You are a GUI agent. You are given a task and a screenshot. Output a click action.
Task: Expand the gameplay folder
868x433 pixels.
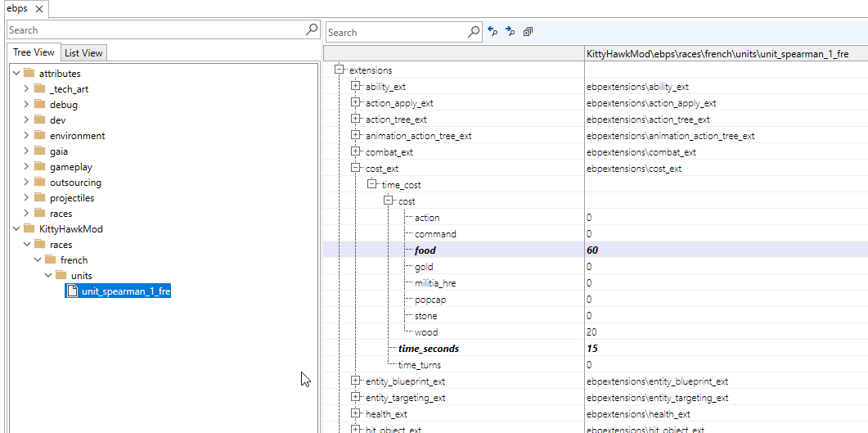[x=26, y=167]
